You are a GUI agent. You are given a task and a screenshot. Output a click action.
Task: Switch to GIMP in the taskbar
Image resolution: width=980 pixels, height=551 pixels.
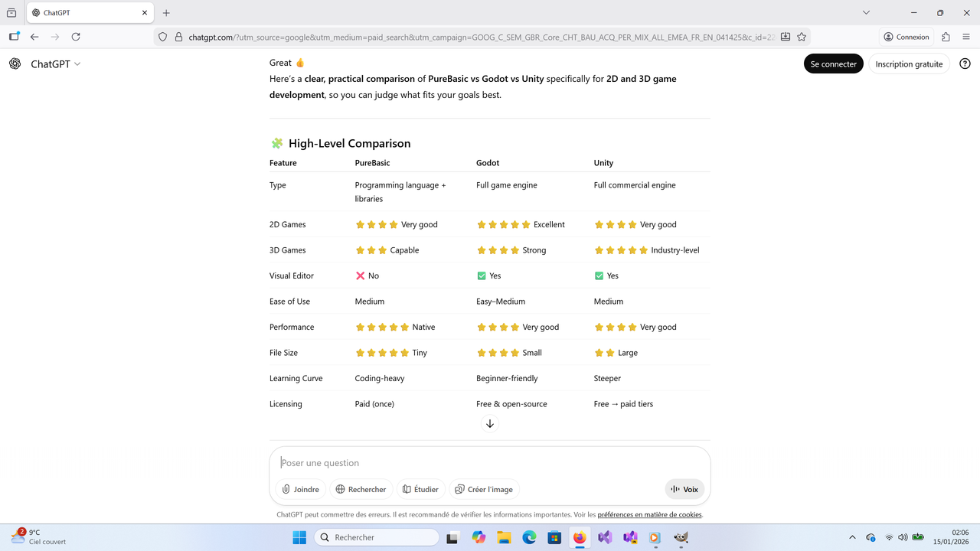pos(681,537)
